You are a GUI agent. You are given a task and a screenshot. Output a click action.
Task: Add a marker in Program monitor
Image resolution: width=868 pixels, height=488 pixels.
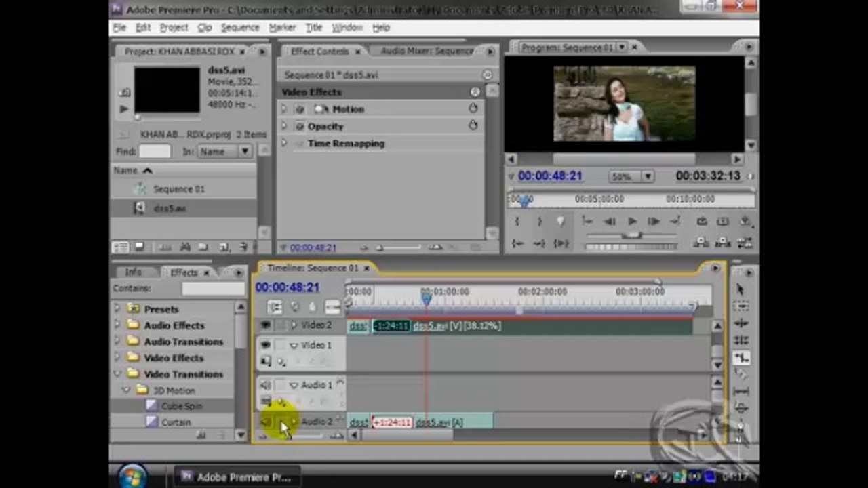[560, 221]
